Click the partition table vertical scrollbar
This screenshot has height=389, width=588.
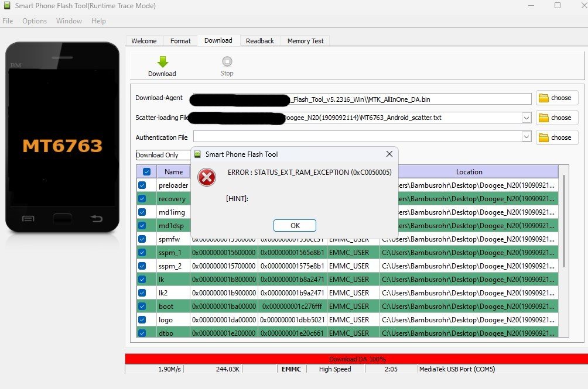tap(563, 221)
